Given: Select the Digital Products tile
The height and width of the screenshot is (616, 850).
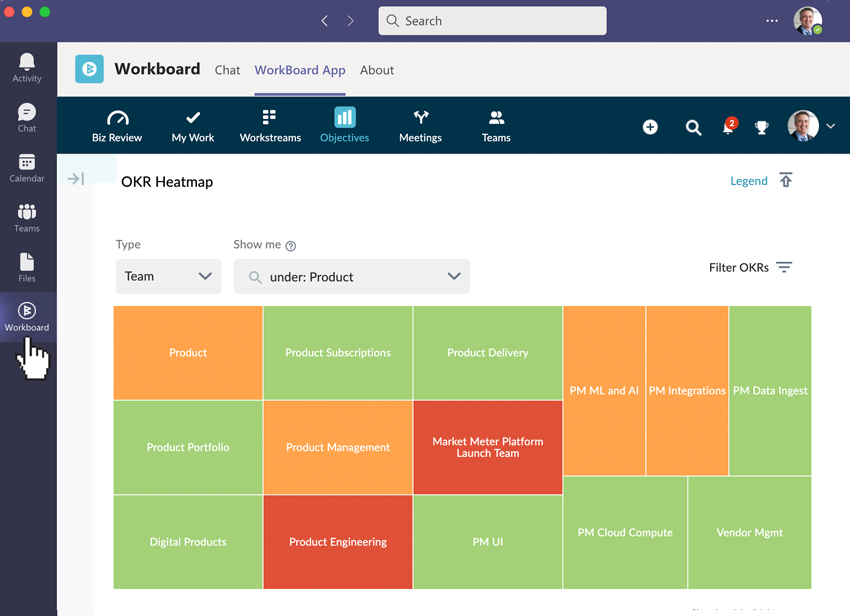Looking at the screenshot, I should coord(188,542).
